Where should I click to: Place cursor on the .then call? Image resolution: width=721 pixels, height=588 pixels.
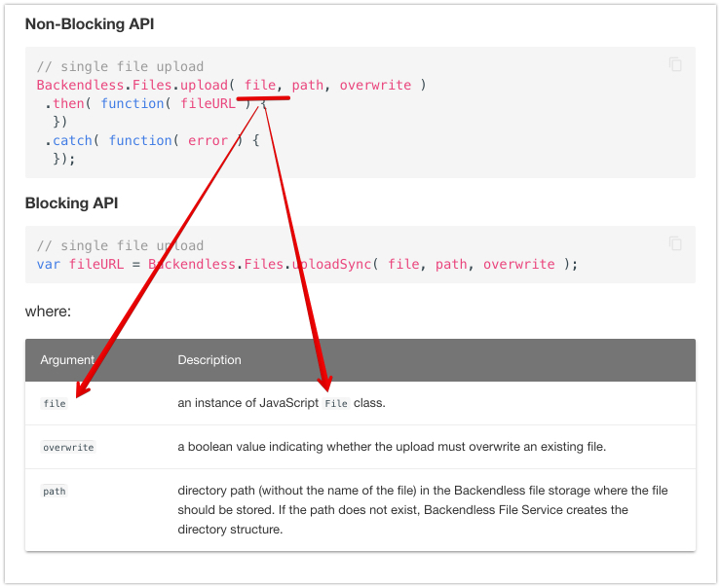(x=68, y=103)
